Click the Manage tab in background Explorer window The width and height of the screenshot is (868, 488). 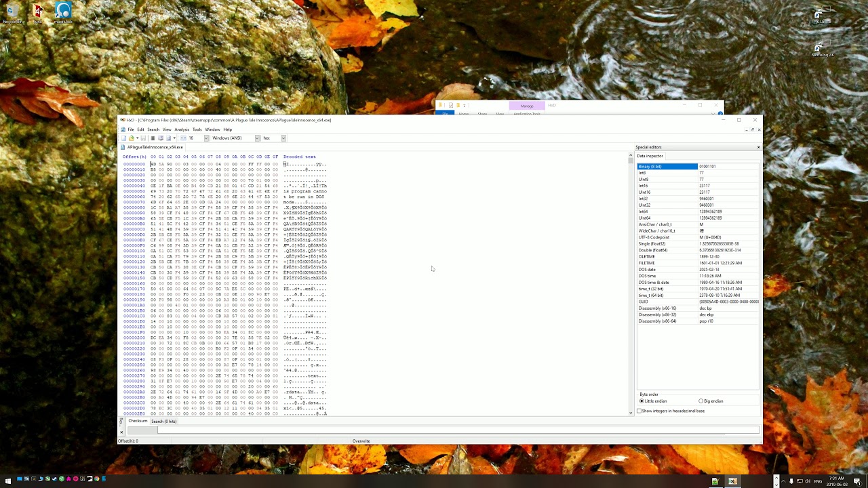pos(527,106)
